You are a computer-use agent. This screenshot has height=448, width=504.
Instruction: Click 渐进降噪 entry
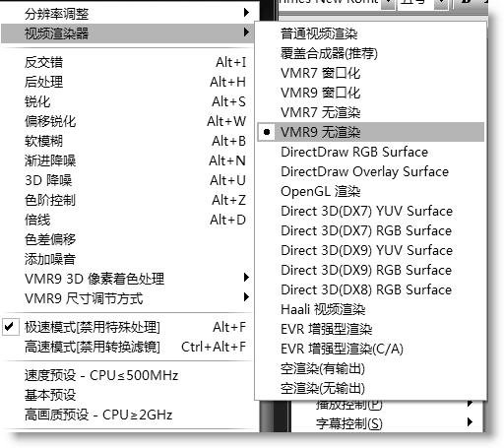128,160
